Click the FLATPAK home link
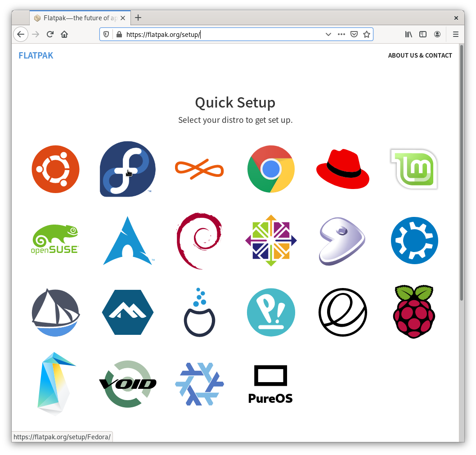This screenshot has height=455, width=476. [x=36, y=56]
